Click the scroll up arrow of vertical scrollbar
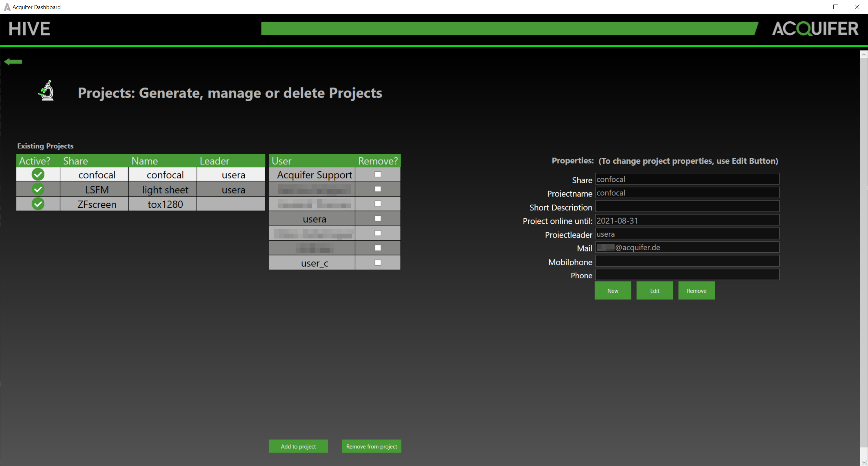This screenshot has width=868, height=466. pos(864,54)
